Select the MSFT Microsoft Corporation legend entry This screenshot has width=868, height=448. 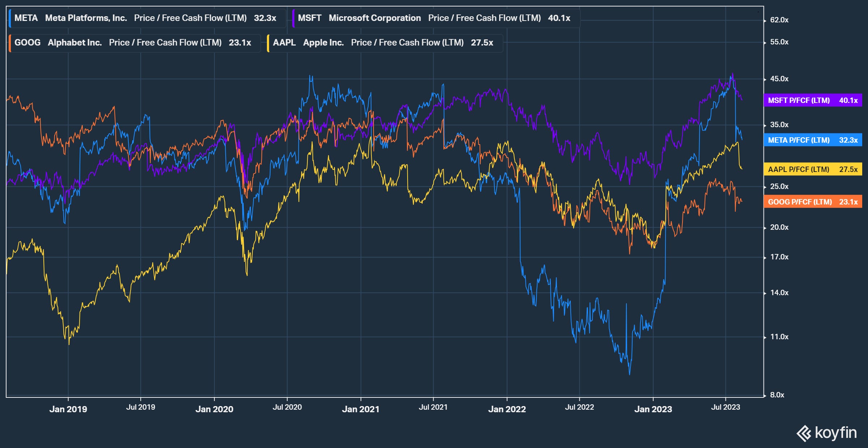coord(436,18)
